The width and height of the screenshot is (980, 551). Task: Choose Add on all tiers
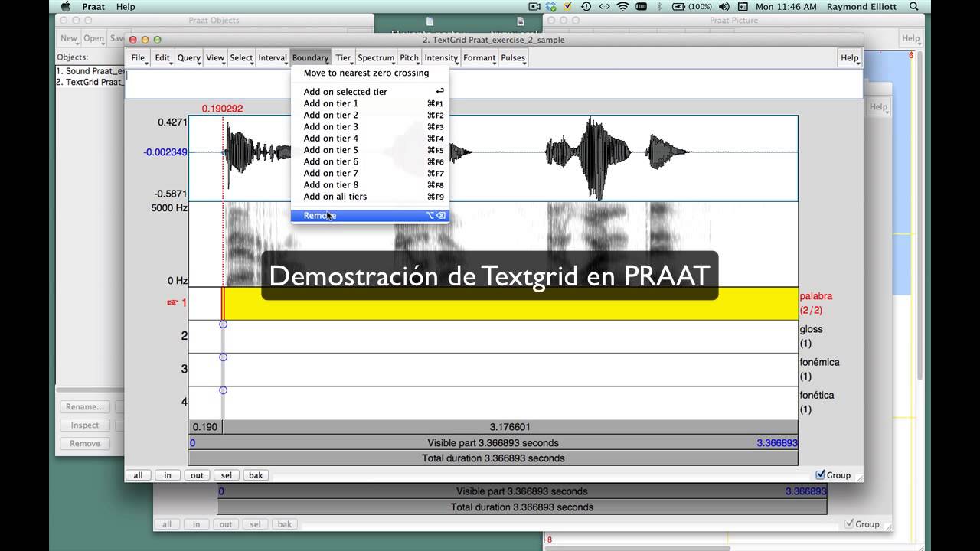370,197
